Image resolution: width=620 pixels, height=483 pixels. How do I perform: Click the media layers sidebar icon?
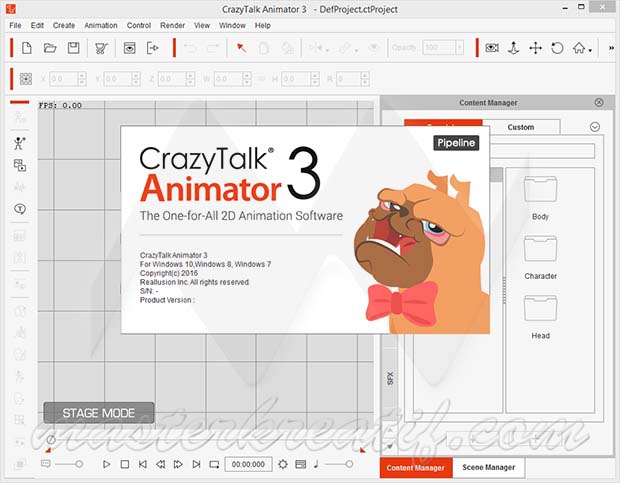tap(20, 165)
